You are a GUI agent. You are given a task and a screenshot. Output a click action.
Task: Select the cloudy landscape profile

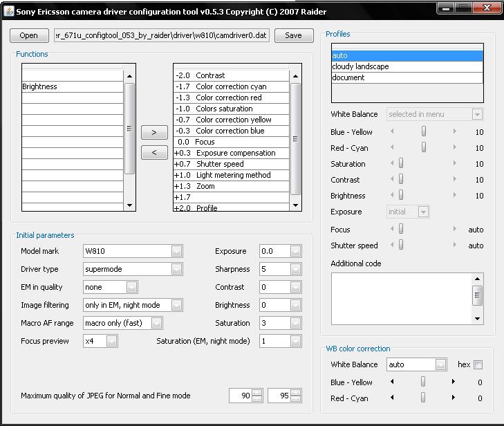pyautogui.click(x=407, y=66)
